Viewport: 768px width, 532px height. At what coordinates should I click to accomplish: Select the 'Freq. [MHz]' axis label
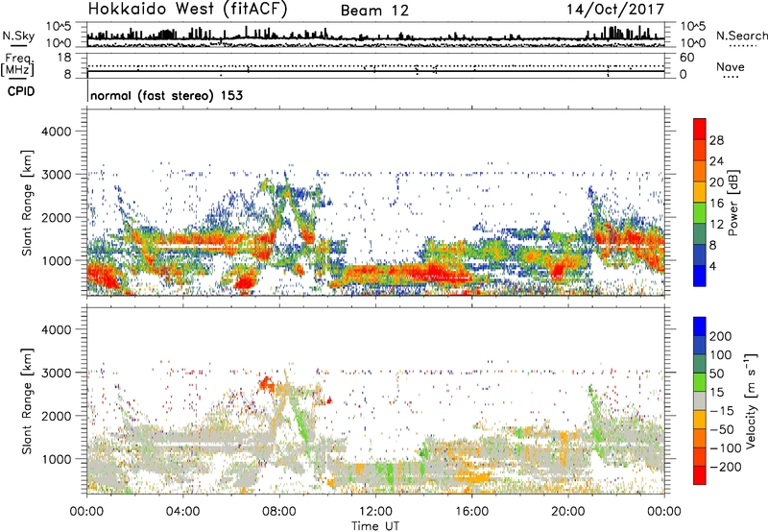(17, 65)
